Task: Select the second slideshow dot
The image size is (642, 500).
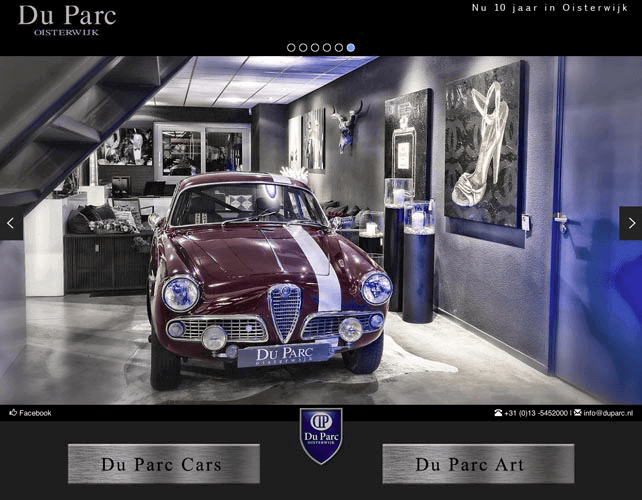Action: [303, 48]
